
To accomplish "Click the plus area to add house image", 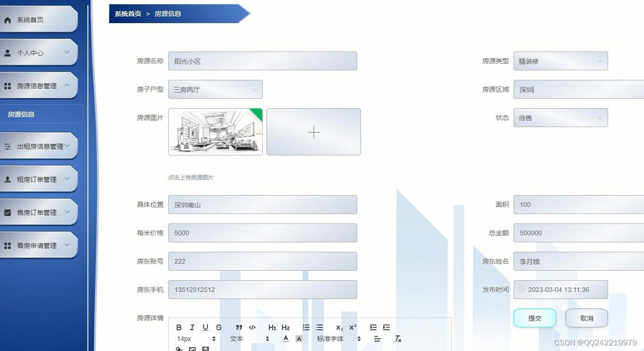I will 313,132.
